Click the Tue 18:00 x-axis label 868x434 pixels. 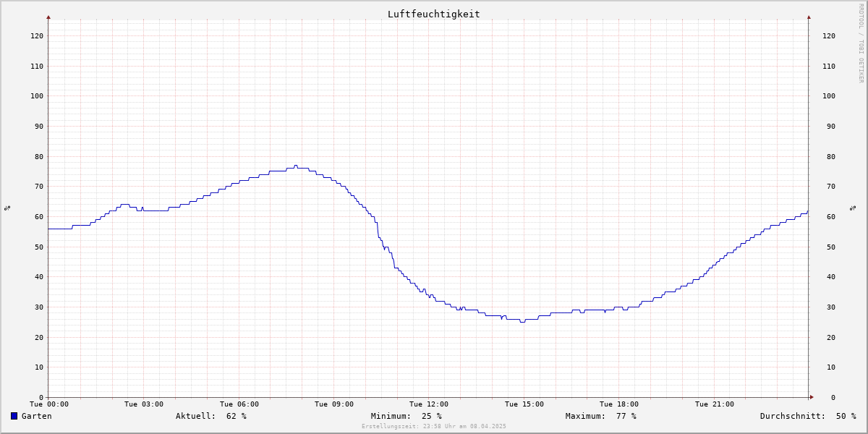[619, 404]
